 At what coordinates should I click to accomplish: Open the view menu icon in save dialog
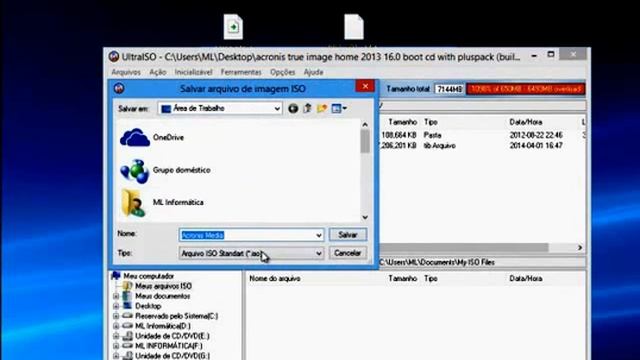339,108
